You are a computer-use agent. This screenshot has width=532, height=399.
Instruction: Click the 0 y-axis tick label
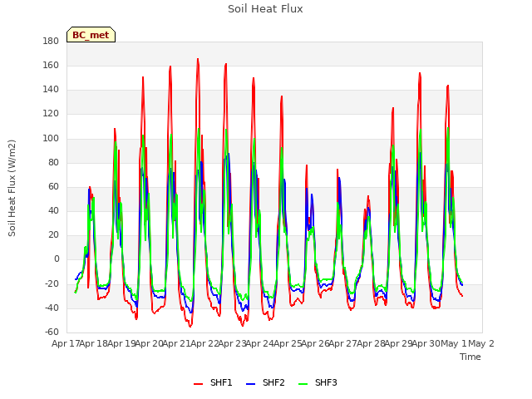tap(57, 259)
